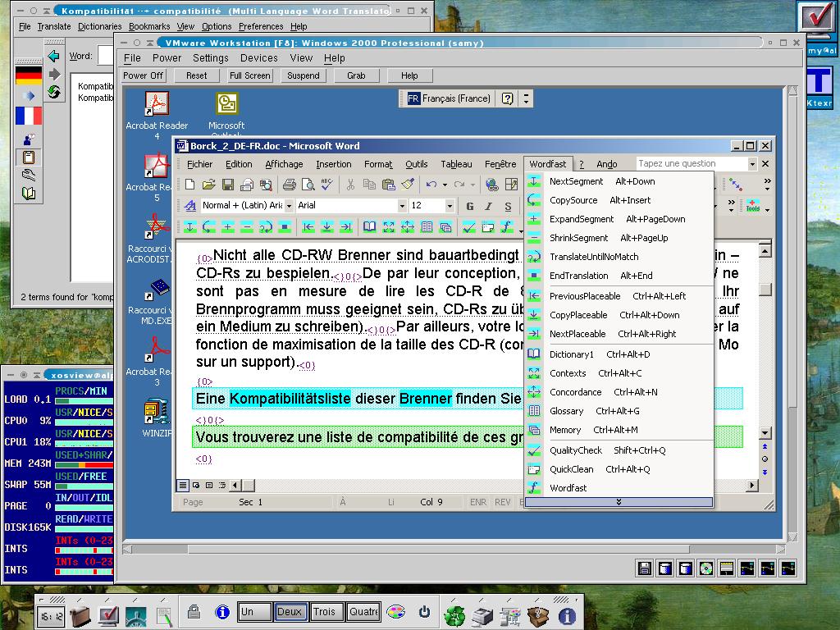
Task: Open the font size 12 dropdown
Action: pos(450,206)
